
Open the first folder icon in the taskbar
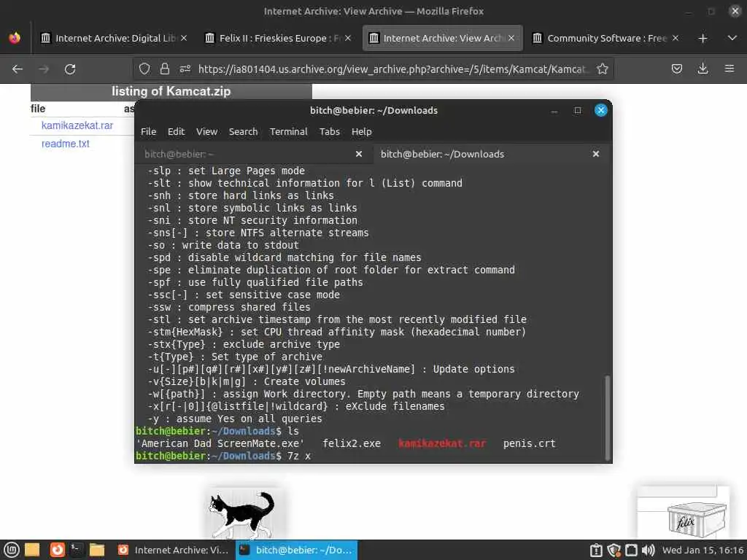pos(32,550)
